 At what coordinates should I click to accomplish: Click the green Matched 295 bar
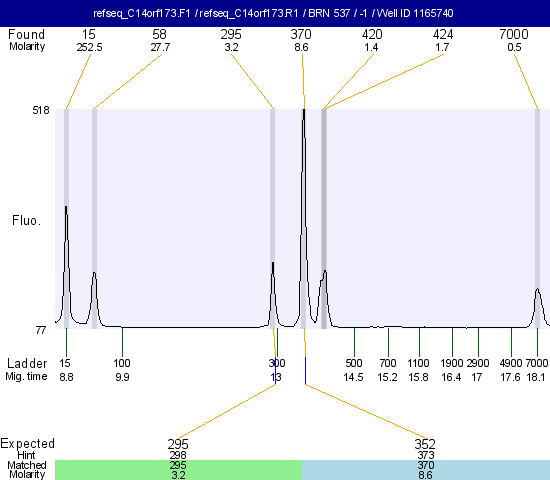[x=178, y=470]
